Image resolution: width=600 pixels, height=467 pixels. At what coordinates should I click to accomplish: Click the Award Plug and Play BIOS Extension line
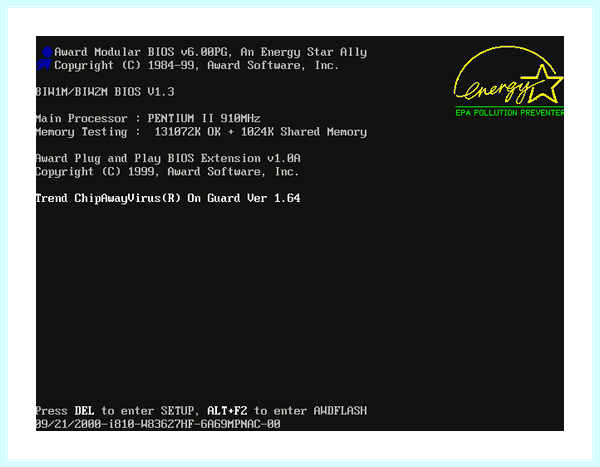(x=168, y=158)
